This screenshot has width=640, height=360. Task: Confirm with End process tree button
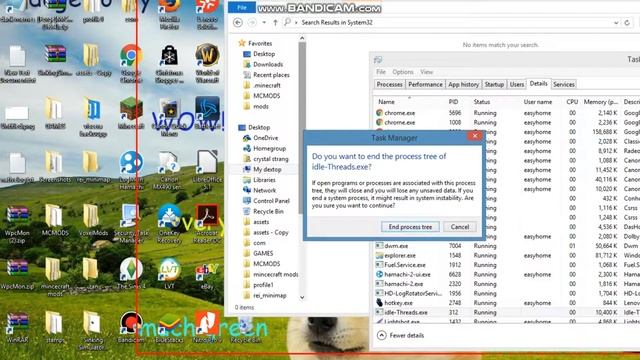pyautogui.click(x=410, y=227)
